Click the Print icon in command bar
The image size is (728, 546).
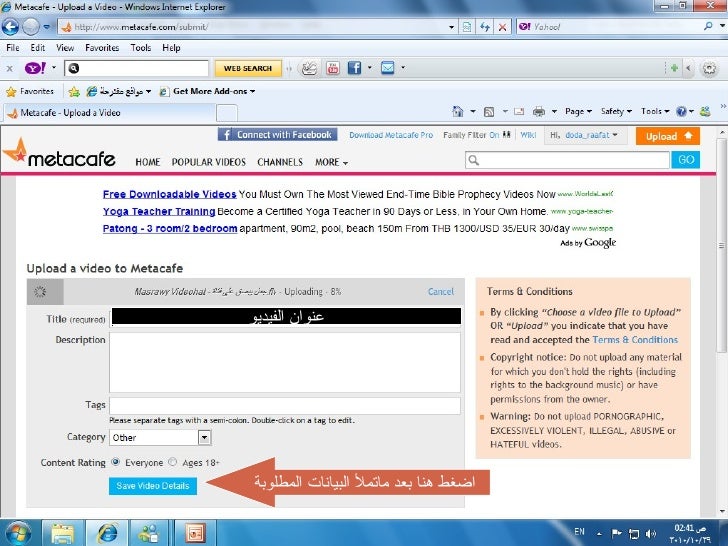coord(539,111)
